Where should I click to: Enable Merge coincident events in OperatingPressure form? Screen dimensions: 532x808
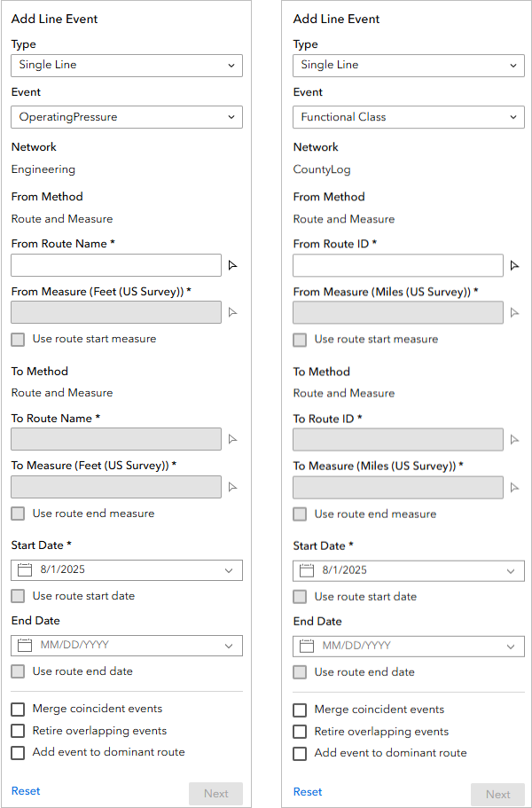click(16, 709)
